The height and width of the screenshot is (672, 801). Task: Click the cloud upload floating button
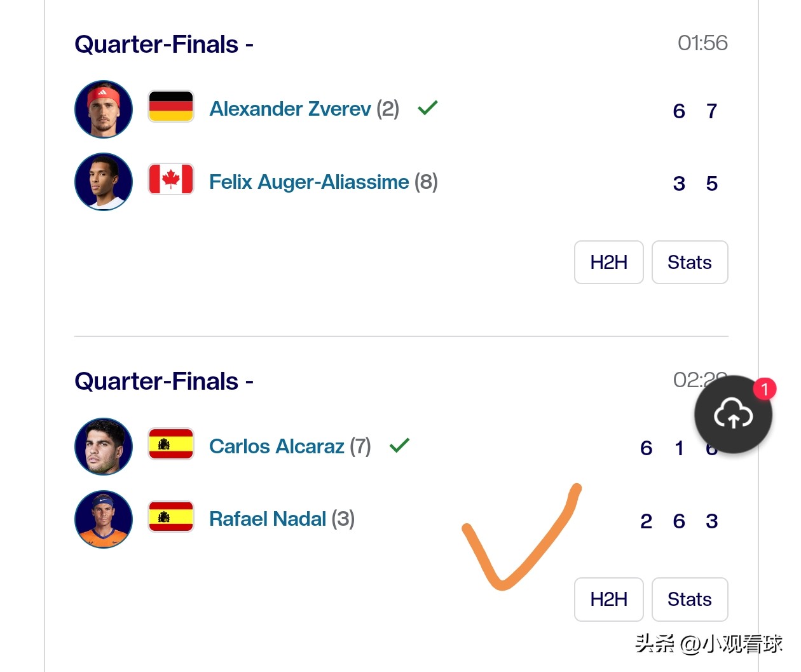pyautogui.click(x=733, y=415)
